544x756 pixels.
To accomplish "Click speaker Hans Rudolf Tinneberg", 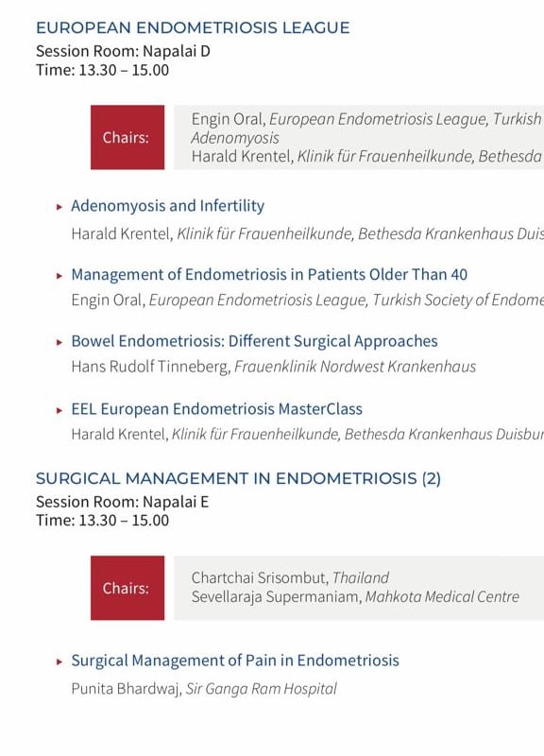I will (150, 367).
